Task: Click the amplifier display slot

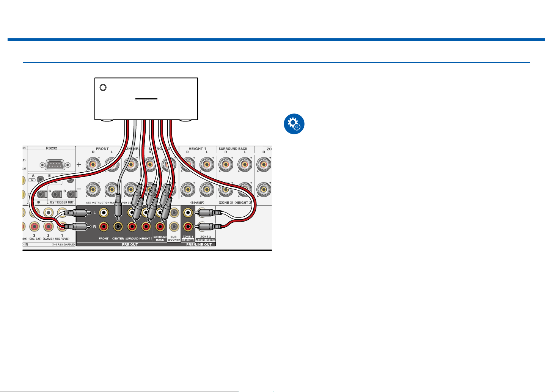Action: tap(146, 99)
